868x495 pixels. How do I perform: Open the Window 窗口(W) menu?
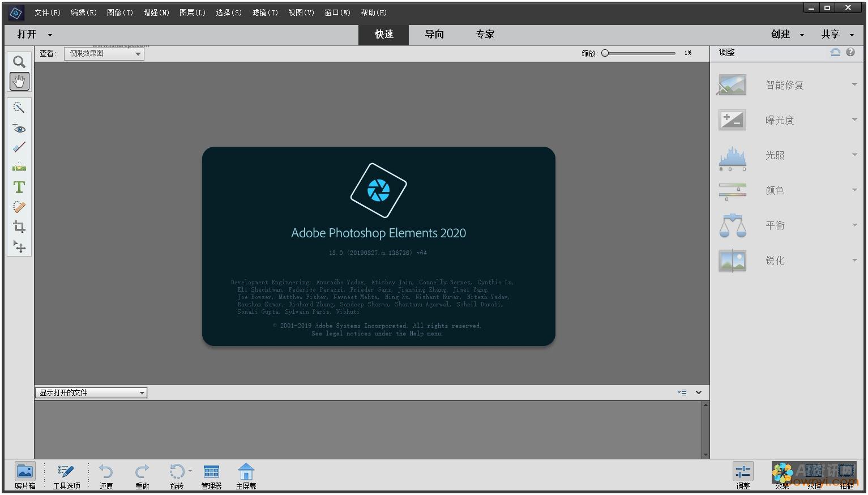(x=337, y=12)
